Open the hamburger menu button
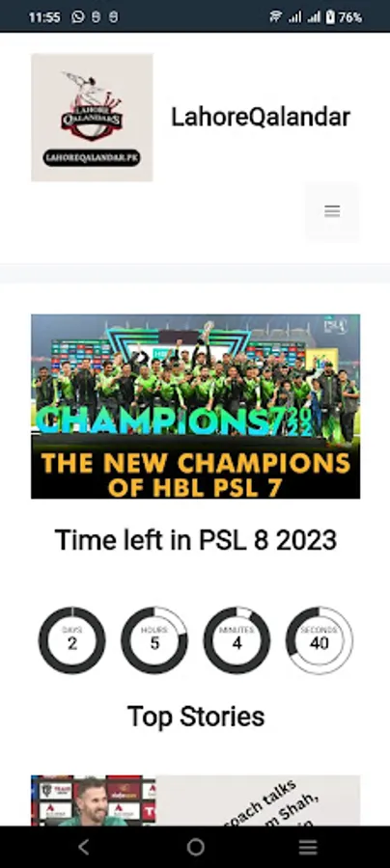Viewport: 390px width, 868px height. [x=332, y=211]
